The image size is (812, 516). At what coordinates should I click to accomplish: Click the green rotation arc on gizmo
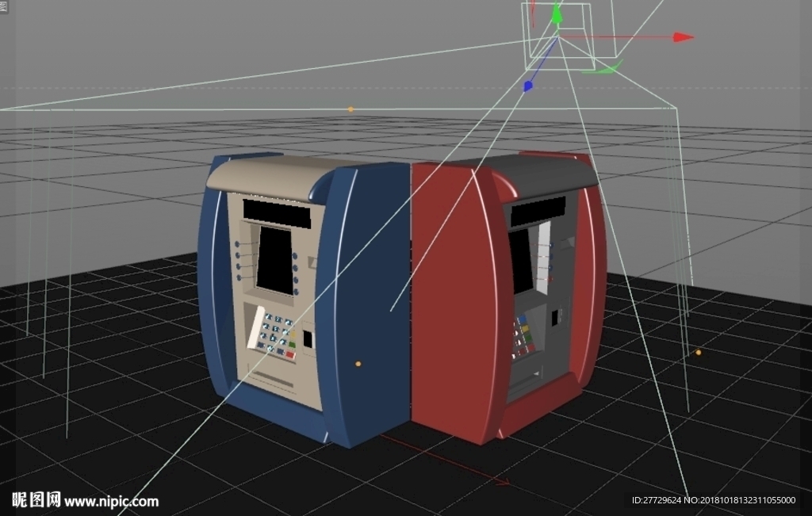tap(603, 68)
